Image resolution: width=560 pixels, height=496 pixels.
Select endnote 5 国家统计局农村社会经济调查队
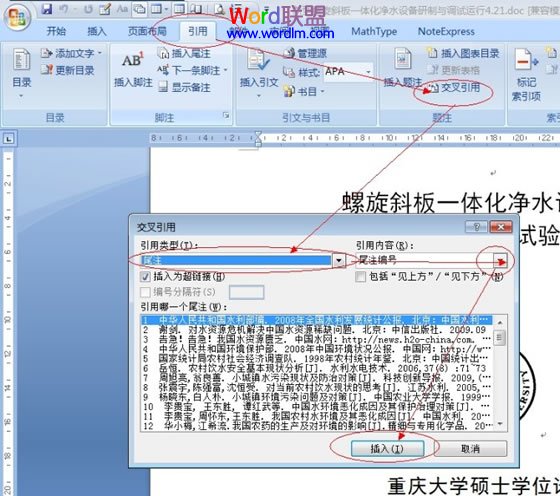tap(316, 358)
